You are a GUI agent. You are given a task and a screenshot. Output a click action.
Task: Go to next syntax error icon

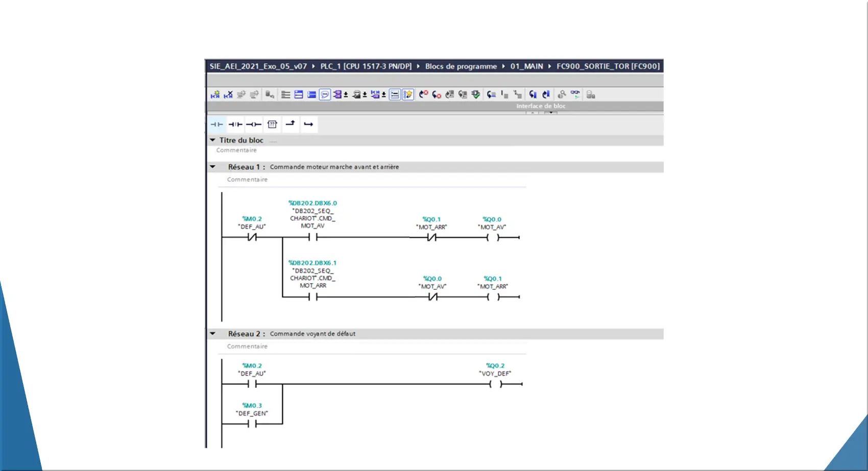437,94
